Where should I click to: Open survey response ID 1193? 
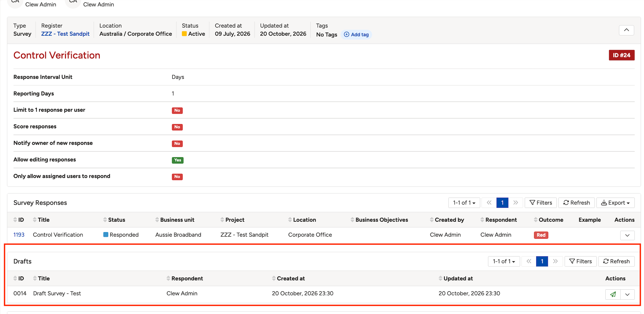coord(19,235)
